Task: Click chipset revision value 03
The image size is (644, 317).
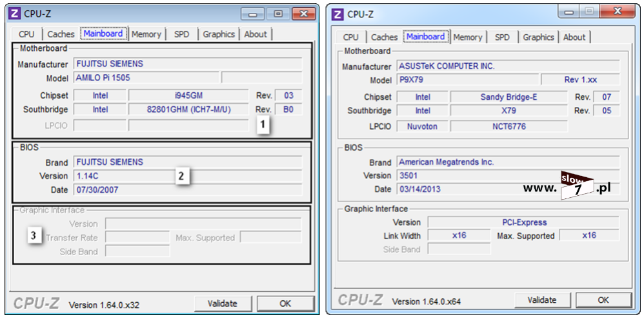Action: click(x=288, y=95)
